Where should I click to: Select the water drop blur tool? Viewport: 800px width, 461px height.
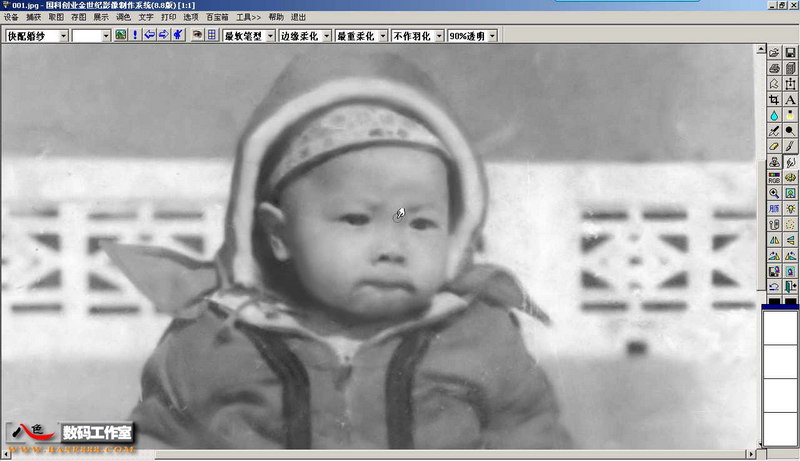(x=774, y=115)
